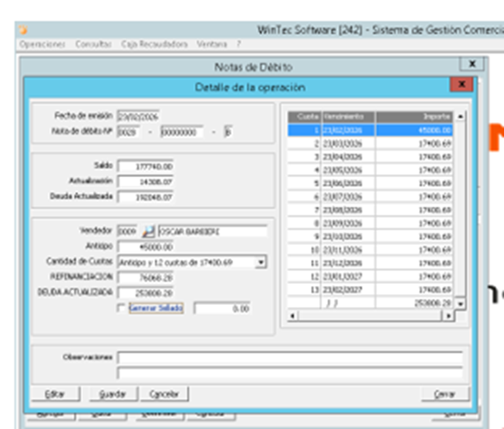Image resolution: width=504 pixels, height=429 pixels.
Task: Click the Deuda Actualizada field in middle panel
Action: tap(146, 197)
